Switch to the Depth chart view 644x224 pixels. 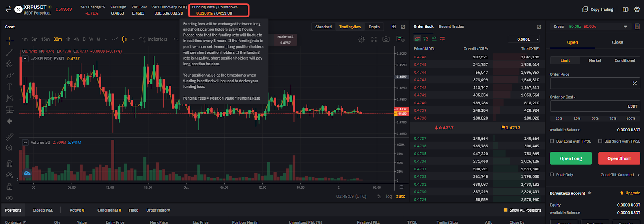pyautogui.click(x=374, y=27)
